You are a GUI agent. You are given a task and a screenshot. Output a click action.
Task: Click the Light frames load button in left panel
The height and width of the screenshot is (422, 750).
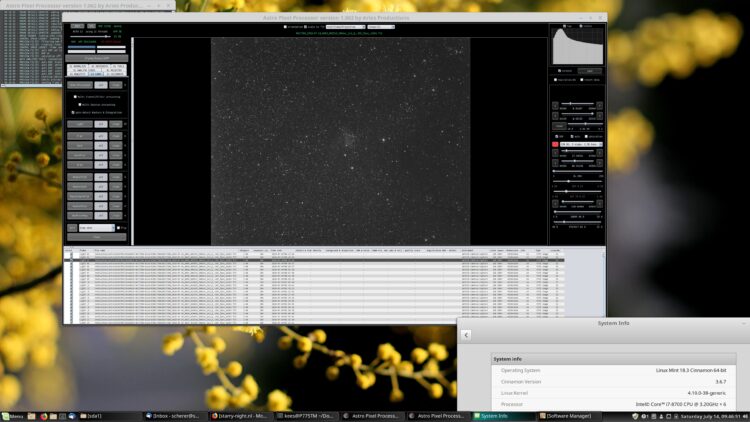point(80,124)
